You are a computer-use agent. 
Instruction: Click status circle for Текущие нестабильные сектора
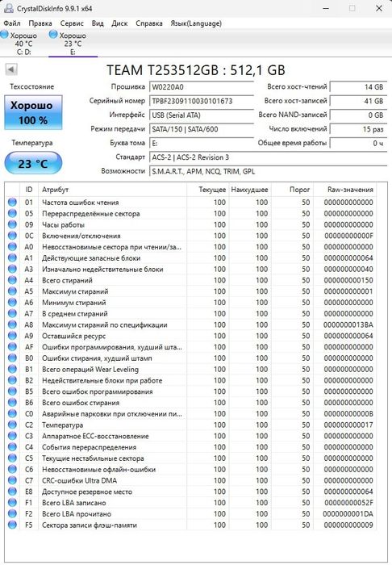(12, 458)
